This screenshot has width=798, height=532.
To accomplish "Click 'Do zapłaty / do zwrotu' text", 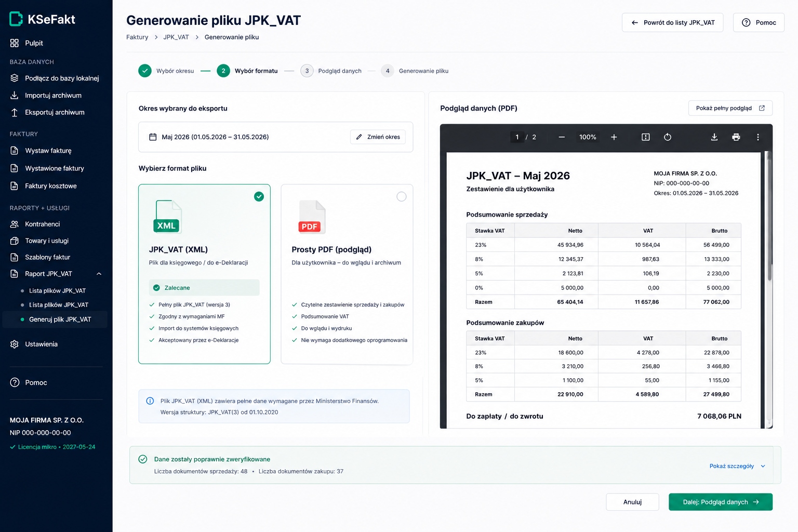I will point(504,416).
